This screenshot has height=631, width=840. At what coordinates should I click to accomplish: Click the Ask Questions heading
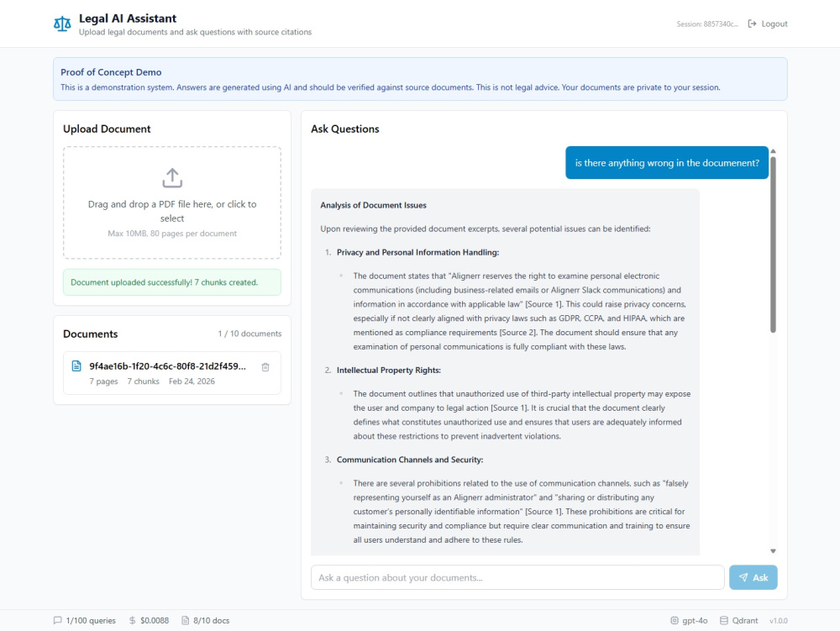click(x=345, y=129)
